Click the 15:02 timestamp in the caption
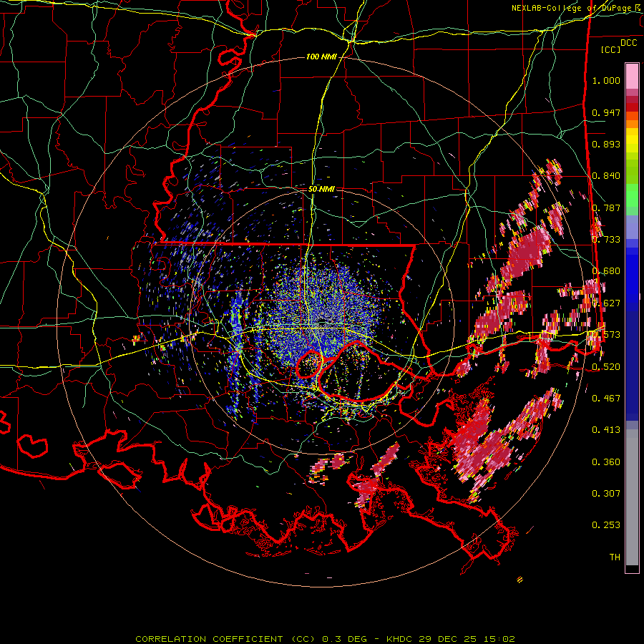Screen dimensions: 644x644 499,639
